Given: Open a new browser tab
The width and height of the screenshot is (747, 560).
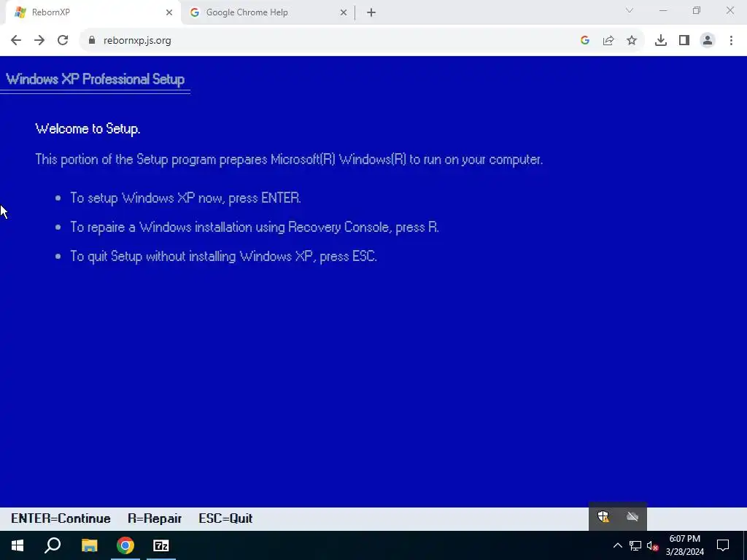Looking at the screenshot, I should pos(371,12).
